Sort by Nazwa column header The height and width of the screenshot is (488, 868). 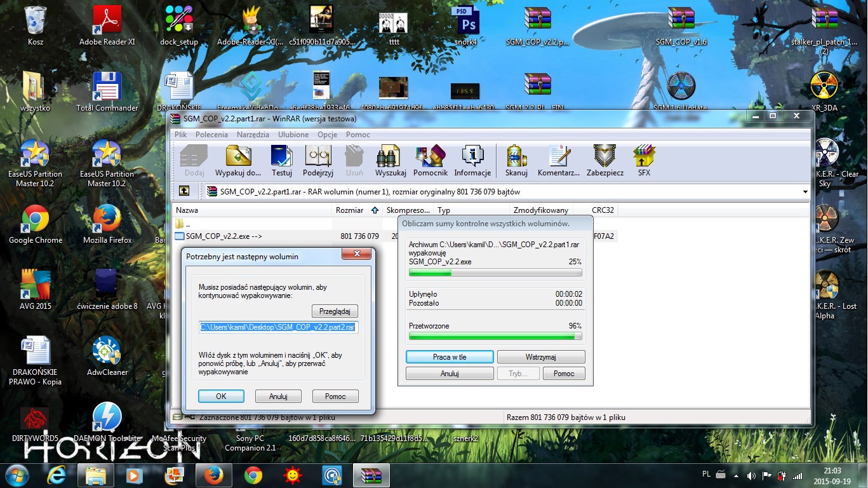(x=252, y=210)
